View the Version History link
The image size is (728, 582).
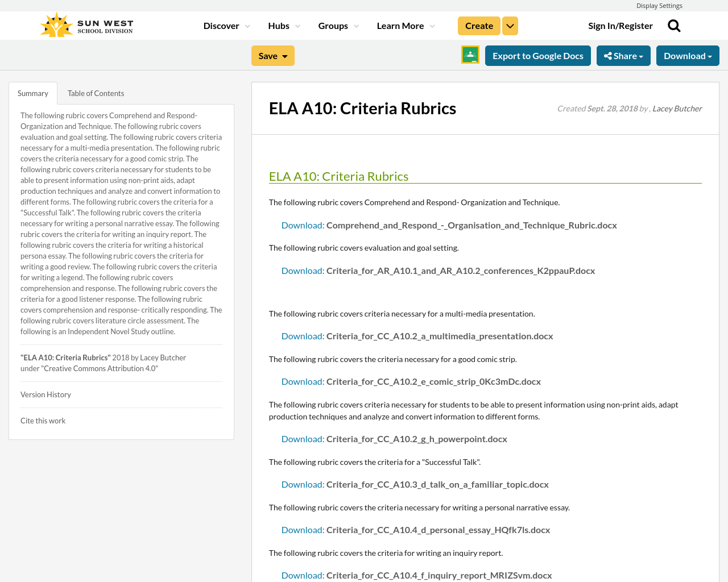pyautogui.click(x=45, y=394)
